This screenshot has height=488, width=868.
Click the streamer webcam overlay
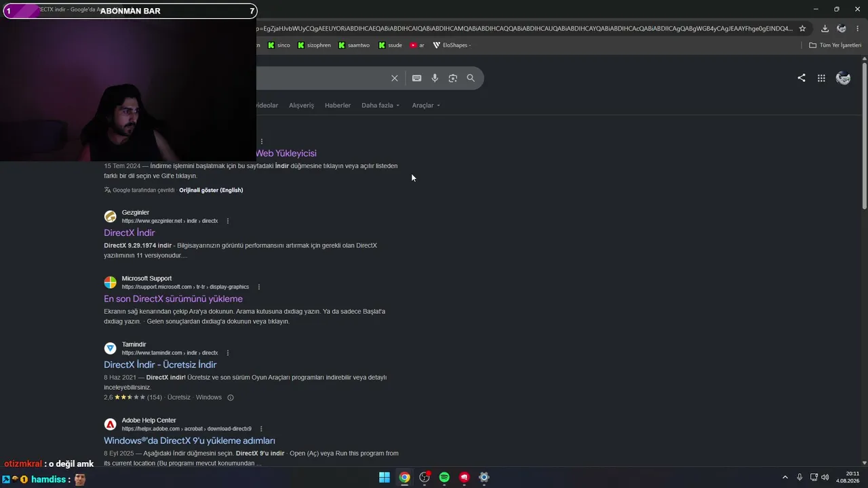tap(128, 89)
